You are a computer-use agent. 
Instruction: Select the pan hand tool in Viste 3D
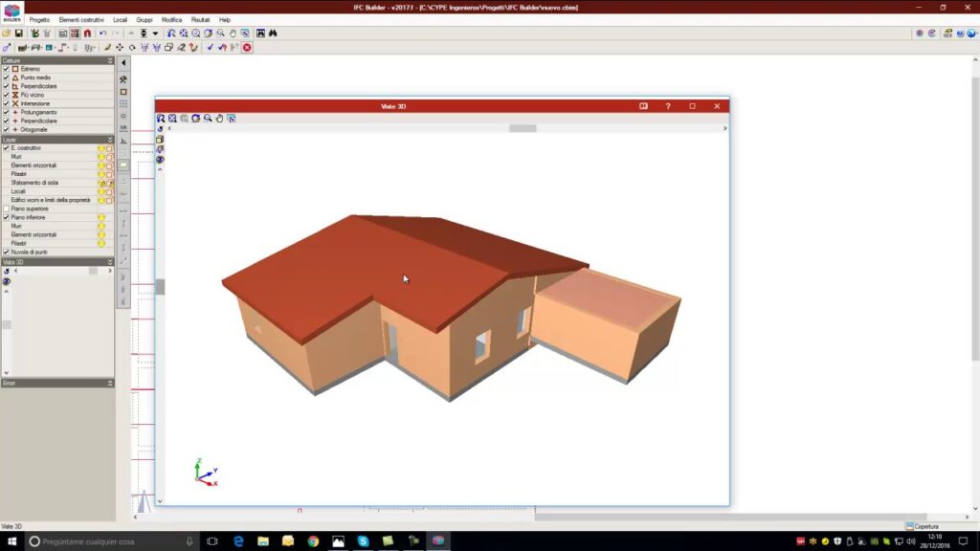219,119
